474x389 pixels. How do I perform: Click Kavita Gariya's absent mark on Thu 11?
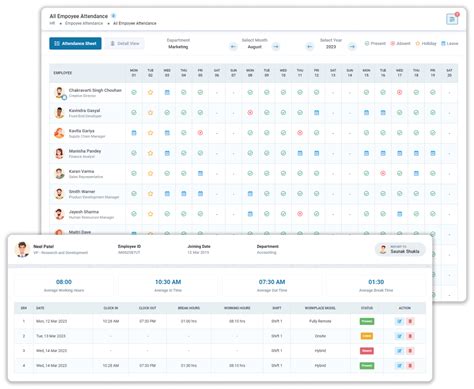coord(300,133)
